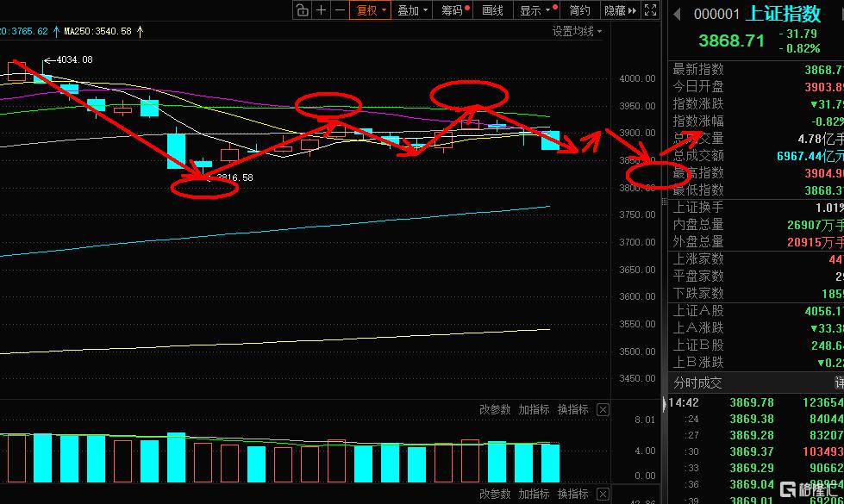The height and width of the screenshot is (504, 844).
Task: Select the 画线 drawing tools item
Action: point(492,10)
